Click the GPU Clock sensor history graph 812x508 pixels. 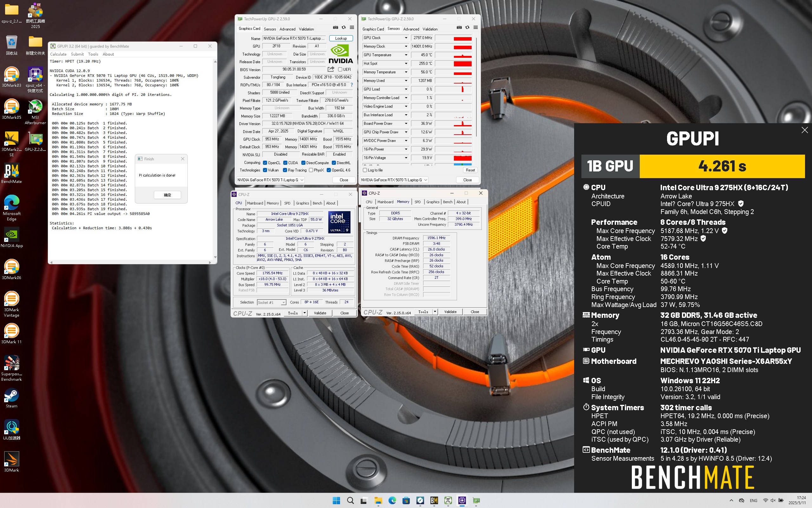453,38
